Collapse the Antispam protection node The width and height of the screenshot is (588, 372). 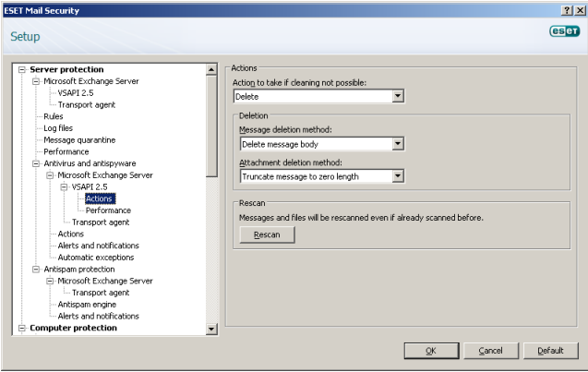click(x=36, y=270)
